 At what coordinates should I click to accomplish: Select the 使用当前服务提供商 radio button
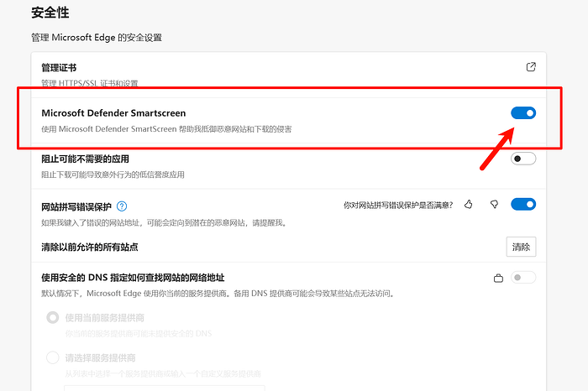click(52, 318)
